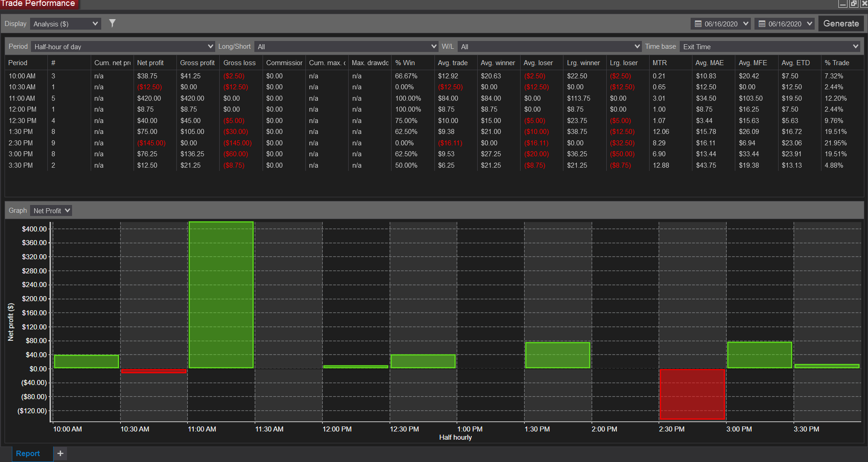
Task: Click the small red 10:30 AM loss bar
Action: click(x=154, y=371)
